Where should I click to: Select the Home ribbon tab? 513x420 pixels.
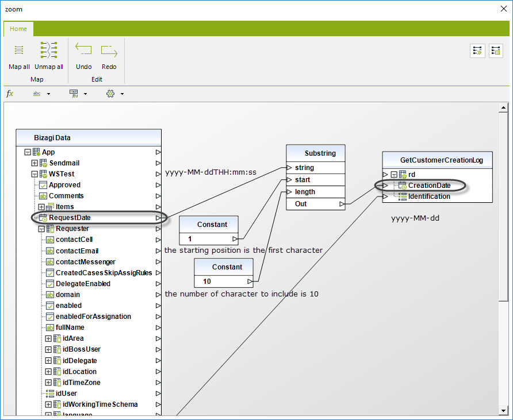point(18,29)
